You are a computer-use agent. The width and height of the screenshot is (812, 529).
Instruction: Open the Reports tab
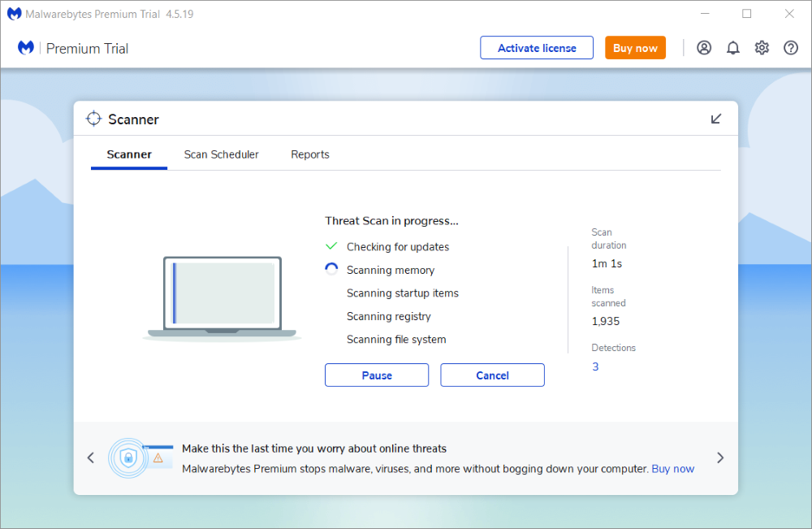[310, 154]
